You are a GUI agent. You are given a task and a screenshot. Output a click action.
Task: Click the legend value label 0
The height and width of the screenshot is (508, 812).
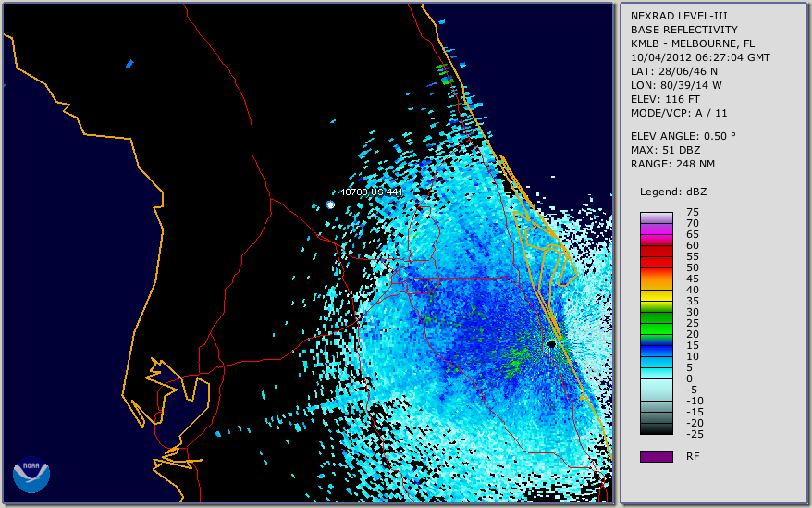(x=689, y=378)
